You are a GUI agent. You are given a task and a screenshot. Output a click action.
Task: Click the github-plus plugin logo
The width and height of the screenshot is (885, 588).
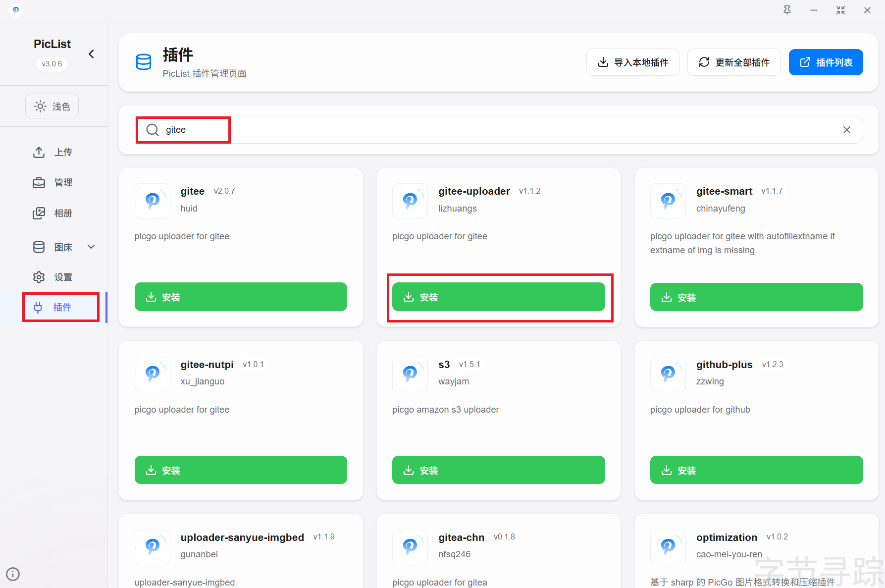668,374
